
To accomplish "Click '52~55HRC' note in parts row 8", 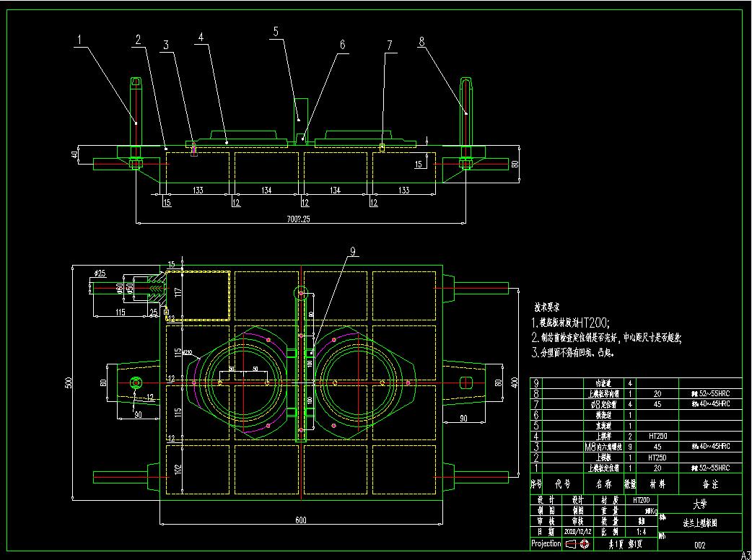I will tap(714, 393).
